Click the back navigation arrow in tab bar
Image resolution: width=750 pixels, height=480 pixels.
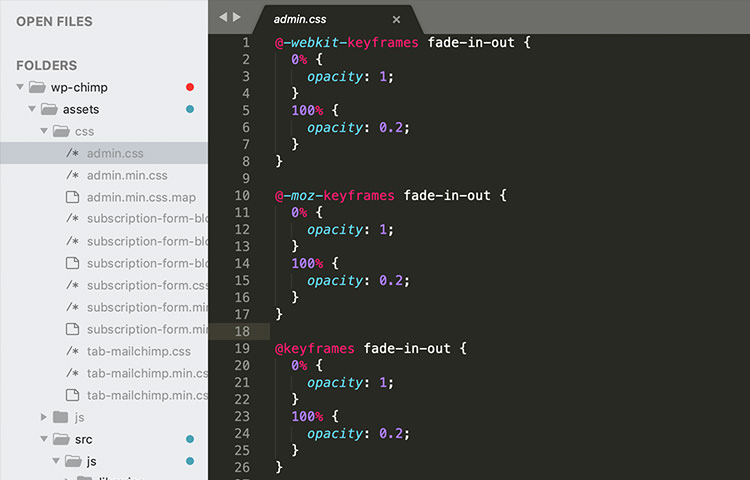(223, 17)
